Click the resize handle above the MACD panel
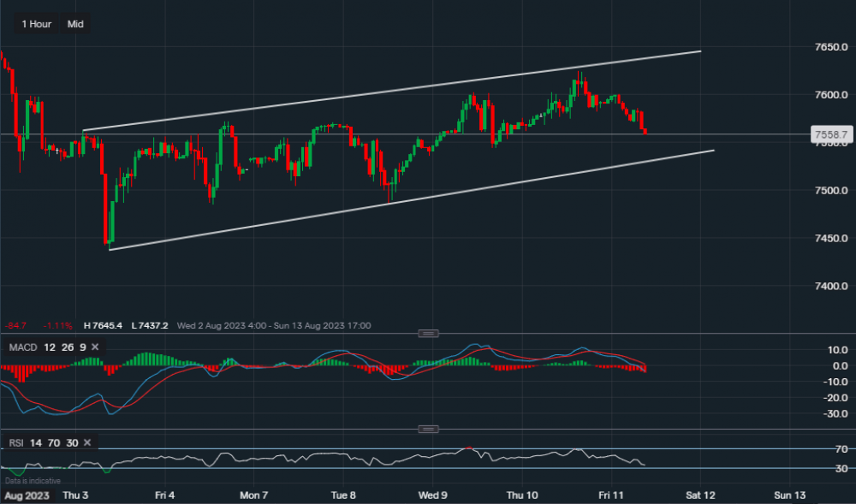The image size is (856, 504). (429, 333)
